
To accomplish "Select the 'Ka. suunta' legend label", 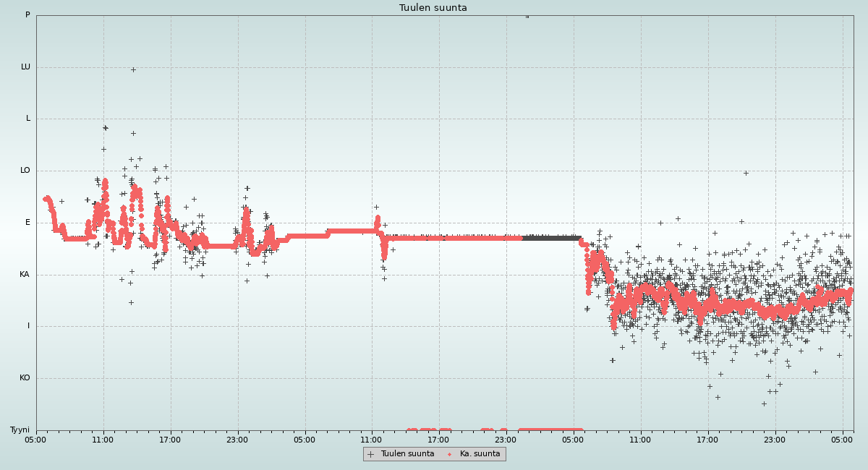I will (x=480, y=454).
